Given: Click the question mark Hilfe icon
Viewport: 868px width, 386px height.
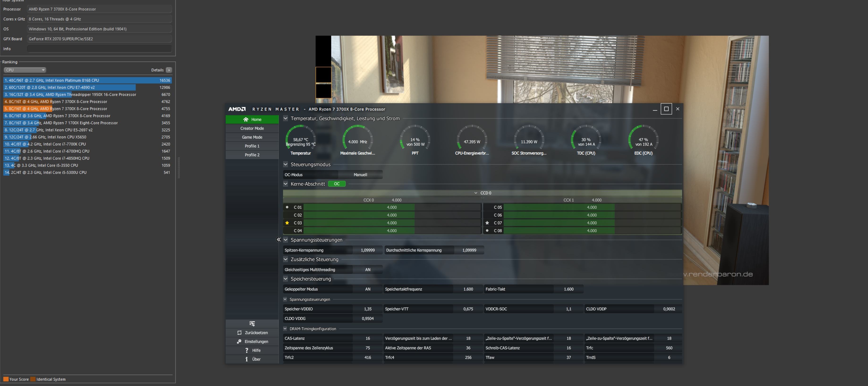Looking at the screenshot, I should point(247,350).
